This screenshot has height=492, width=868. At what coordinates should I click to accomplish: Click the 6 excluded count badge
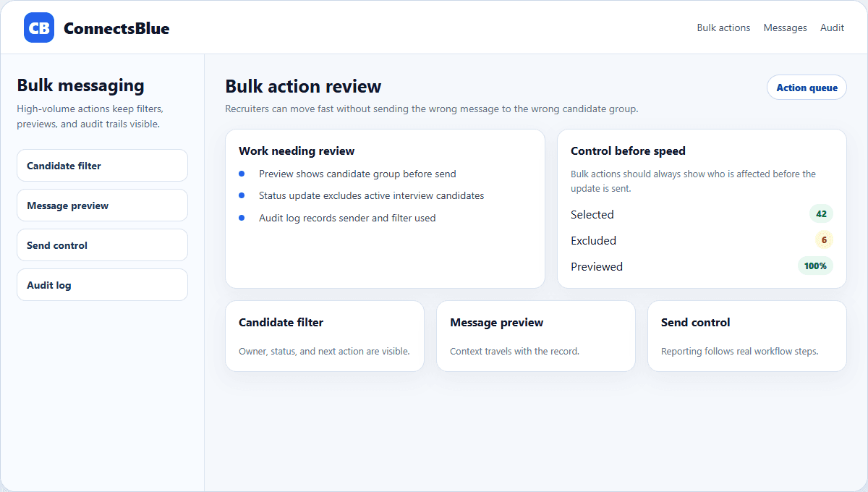click(x=824, y=240)
